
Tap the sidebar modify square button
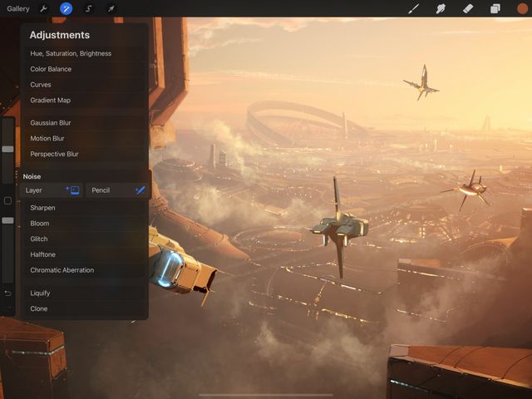click(7, 201)
